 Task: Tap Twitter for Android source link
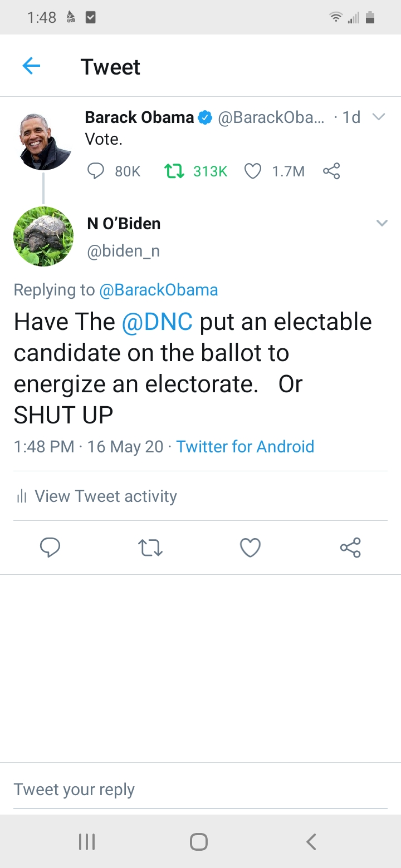245,447
